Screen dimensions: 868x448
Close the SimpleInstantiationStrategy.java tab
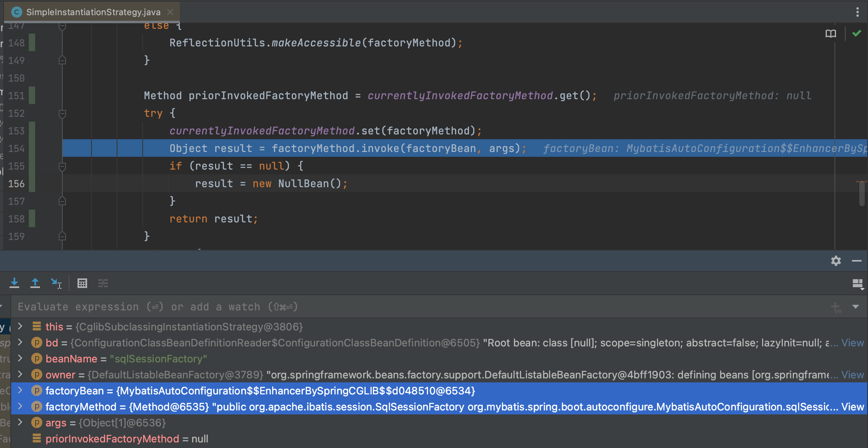(x=171, y=12)
